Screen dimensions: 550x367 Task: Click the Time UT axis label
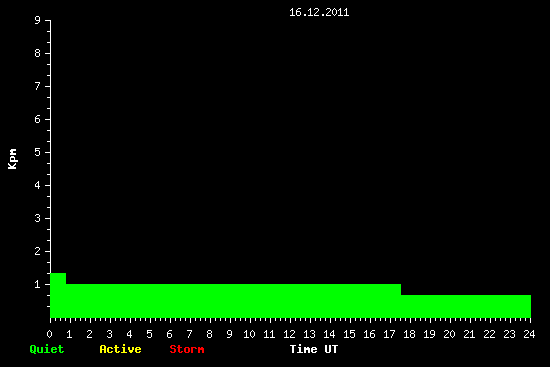314,349
